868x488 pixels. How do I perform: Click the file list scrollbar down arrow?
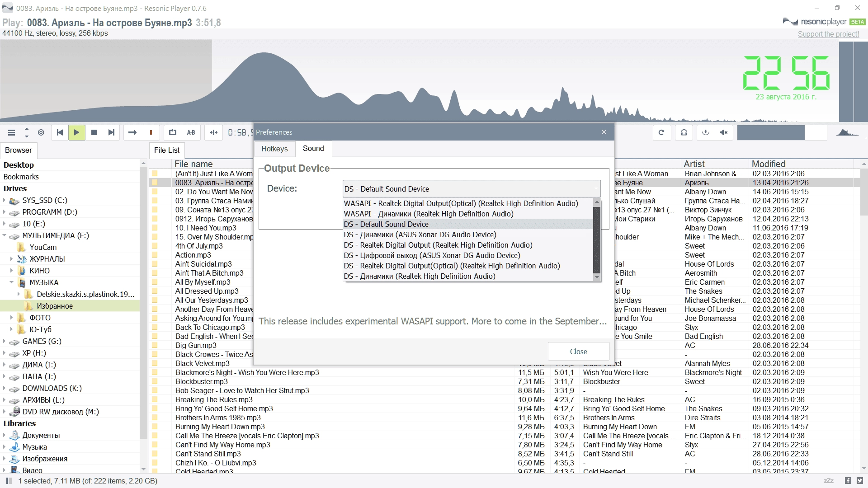[x=863, y=469]
